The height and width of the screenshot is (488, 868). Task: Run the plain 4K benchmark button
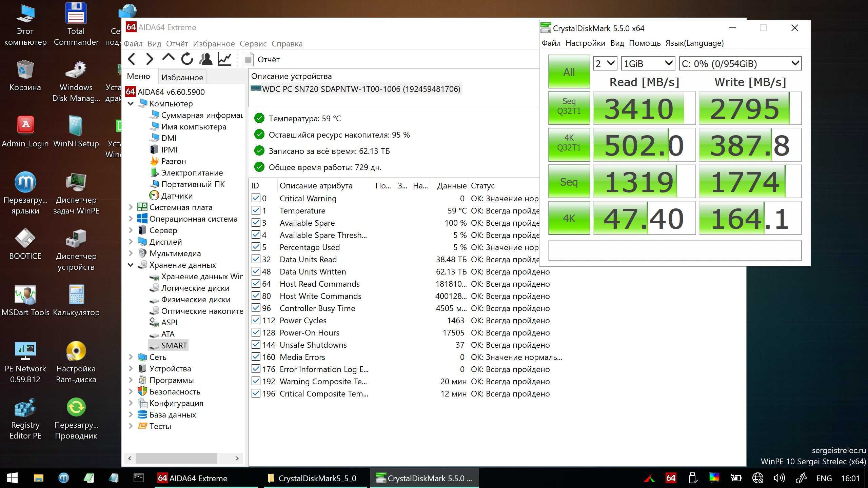click(569, 218)
